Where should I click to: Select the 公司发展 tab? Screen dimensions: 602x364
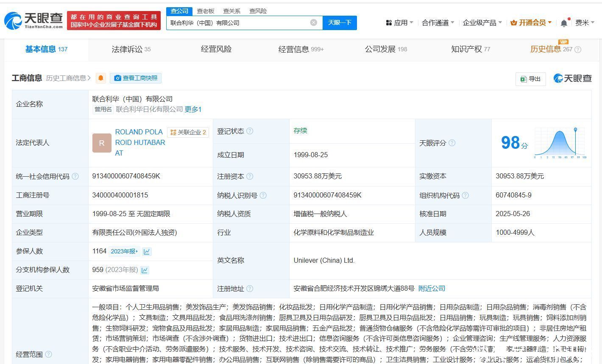coord(386,50)
